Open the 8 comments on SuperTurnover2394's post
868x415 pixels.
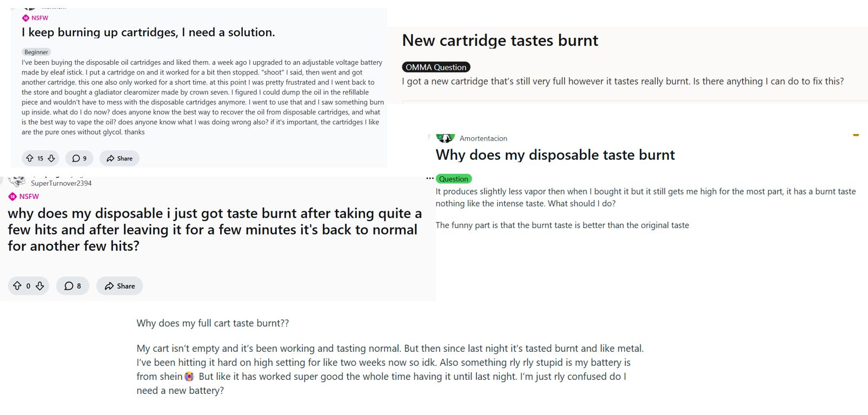[73, 286]
